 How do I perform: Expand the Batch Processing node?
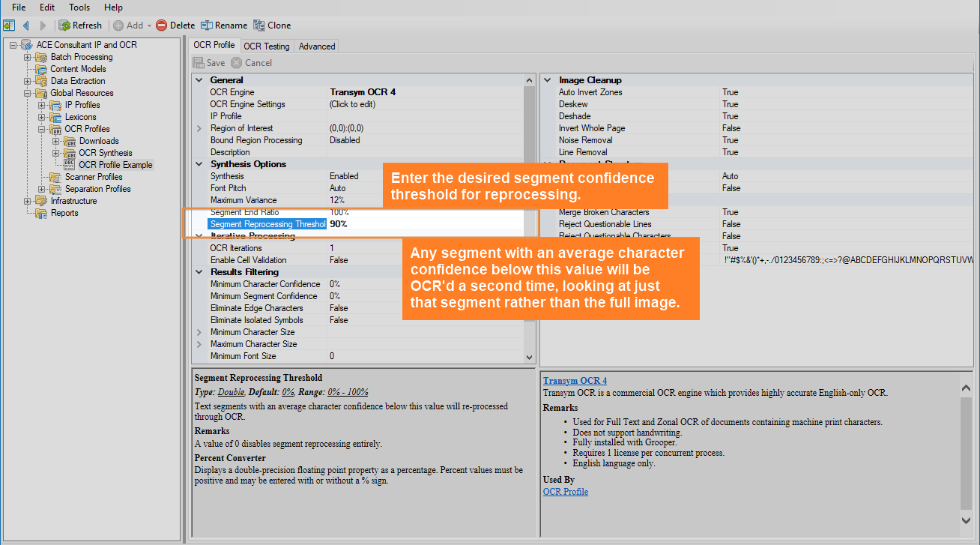[x=27, y=57]
